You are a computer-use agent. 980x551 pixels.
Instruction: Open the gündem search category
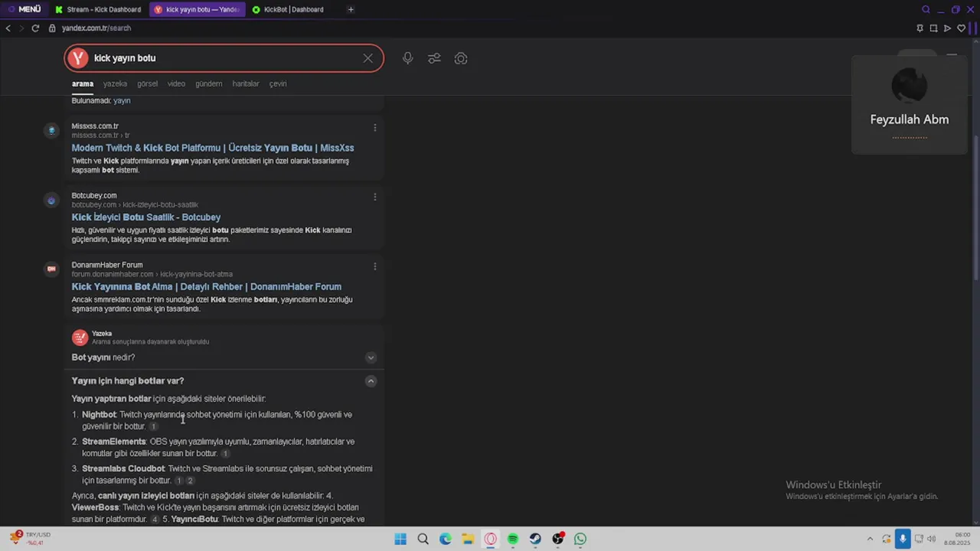[x=208, y=83]
